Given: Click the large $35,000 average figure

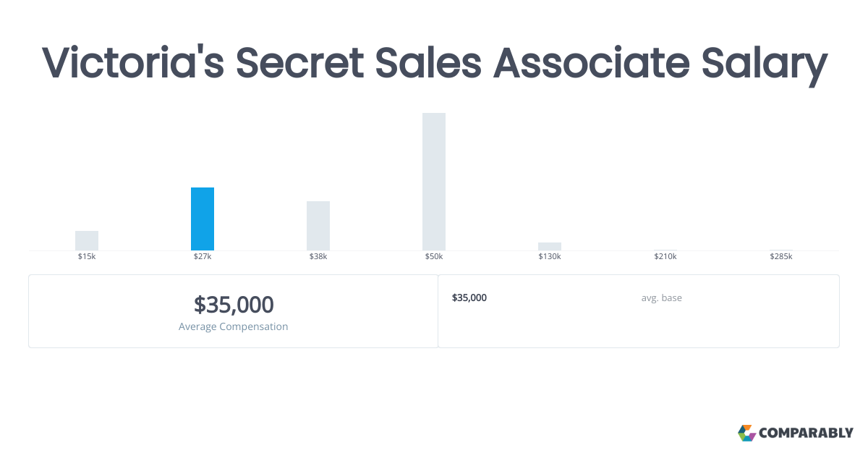Looking at the screenshot, I should click(234, 305).
